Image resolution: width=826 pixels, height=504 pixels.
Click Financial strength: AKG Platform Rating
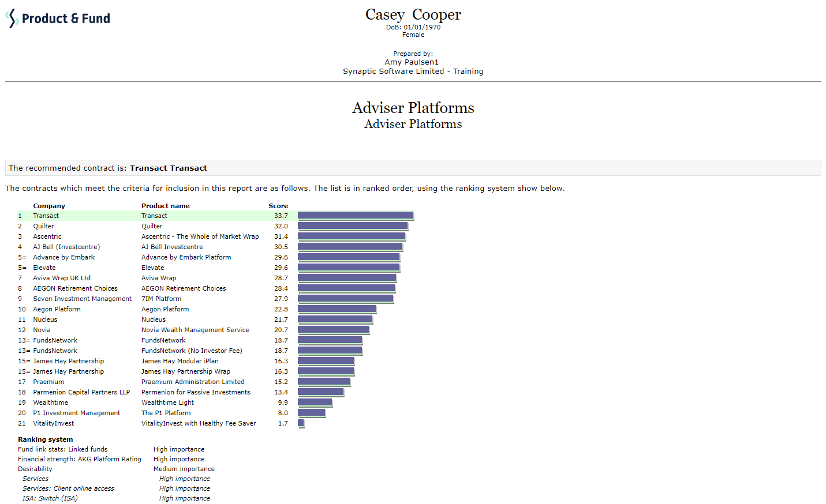(x=80, y=459)
